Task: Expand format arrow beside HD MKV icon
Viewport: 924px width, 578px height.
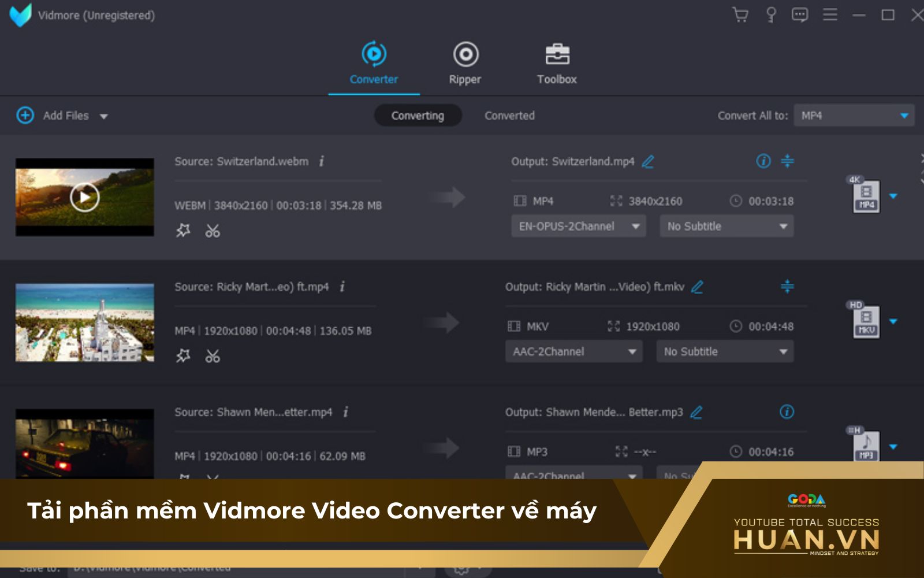Action: click(893, 321)
